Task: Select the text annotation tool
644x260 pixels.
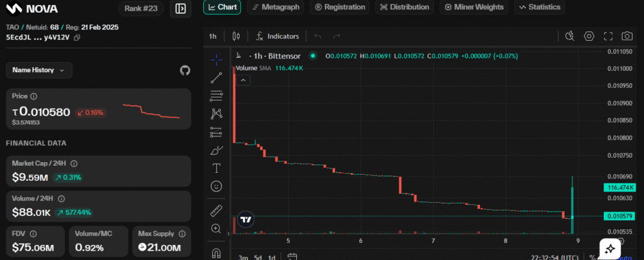Action: tap(216, 168)
